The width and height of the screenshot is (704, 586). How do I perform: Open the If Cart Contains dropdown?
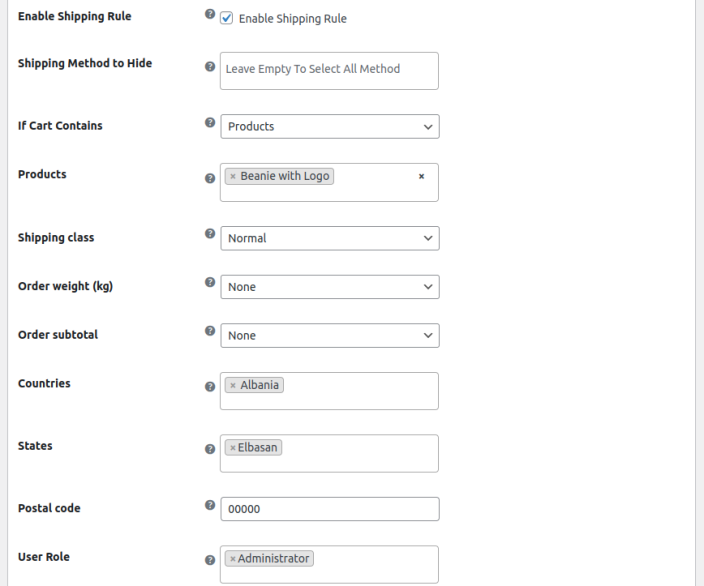[x=329, y=127]
